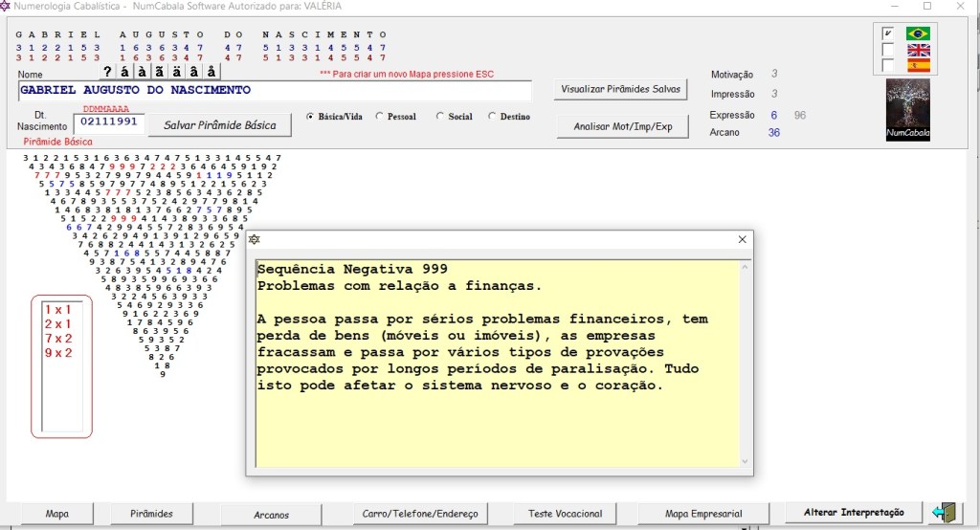Click the NumCabala tree logo
This screenshot has height=530, width=980.
click(x=908, y=110)
